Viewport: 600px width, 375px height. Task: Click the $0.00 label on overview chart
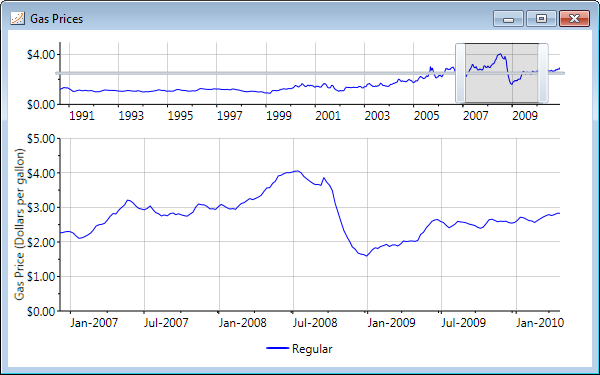click(x=41, y=104)
